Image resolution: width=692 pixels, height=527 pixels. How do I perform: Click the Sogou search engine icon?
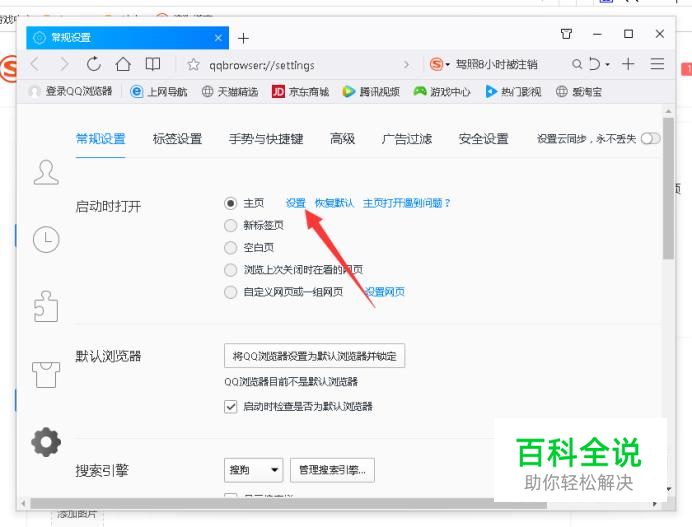click(x=436, y=64)
